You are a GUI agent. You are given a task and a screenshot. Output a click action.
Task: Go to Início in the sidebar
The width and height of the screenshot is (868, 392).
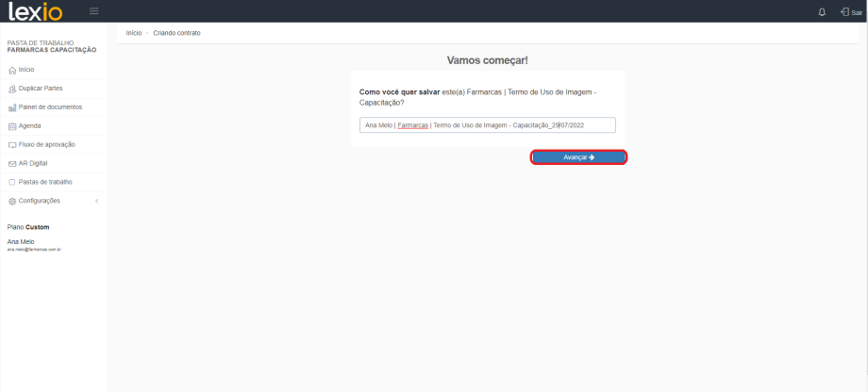tap(26, 70)
